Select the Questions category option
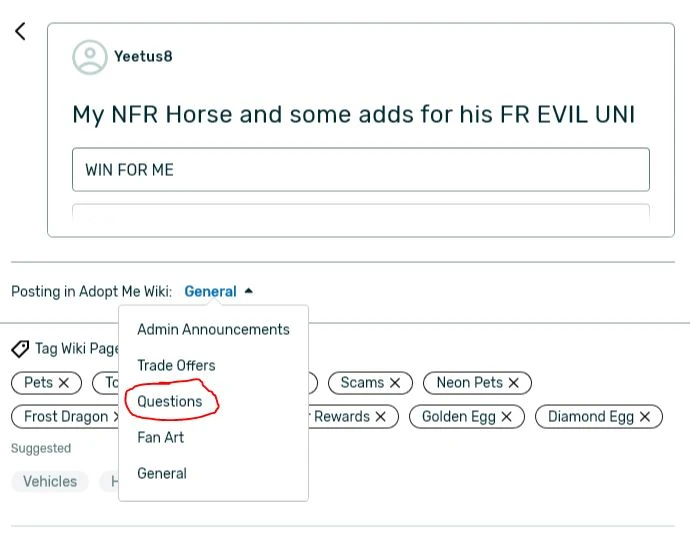 point(170,402)
